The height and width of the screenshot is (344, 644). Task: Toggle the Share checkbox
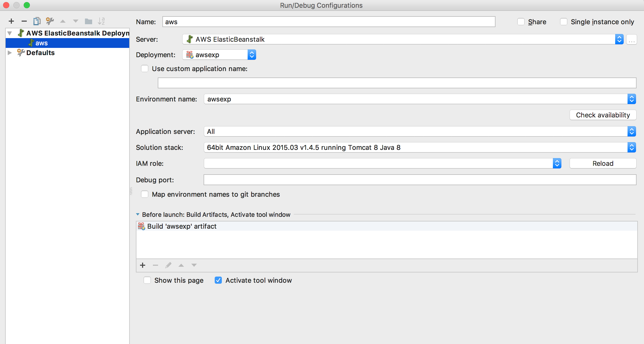click(x=521, y=22)
